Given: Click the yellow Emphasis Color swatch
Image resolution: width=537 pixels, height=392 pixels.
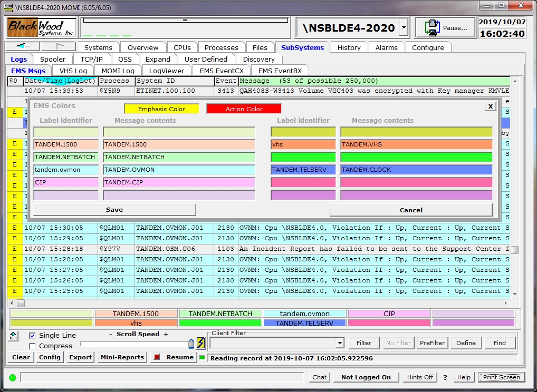Looking at the screenshot, I should tap(161, 109).
